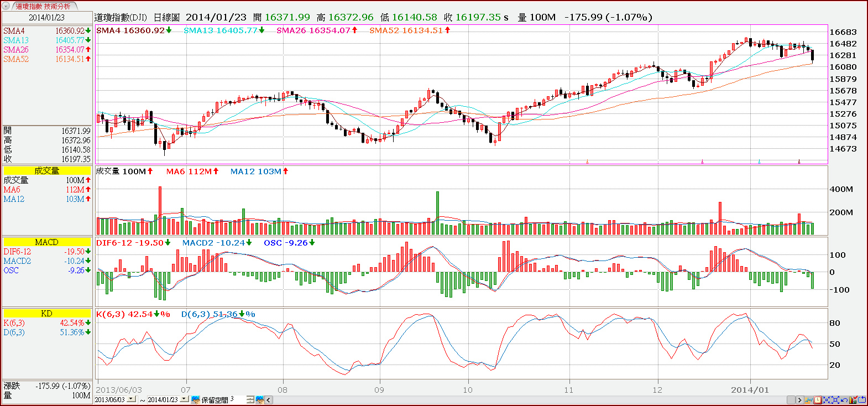Click the 日線圖 label in the header
The width and height of the screenshot is (868, 406).
click(166, 17)
